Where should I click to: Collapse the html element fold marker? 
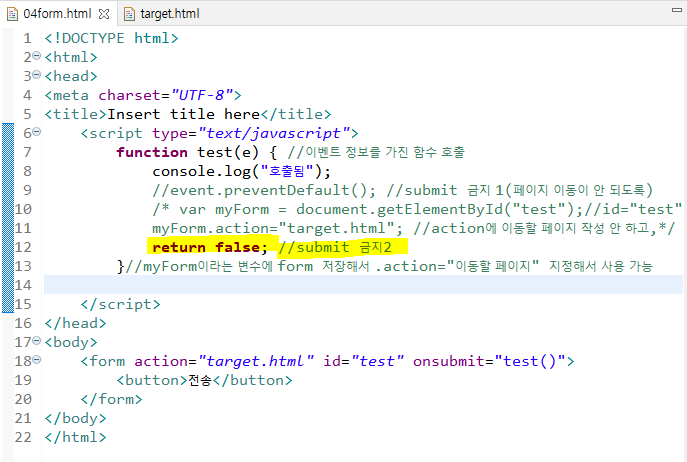coord(37,56)
